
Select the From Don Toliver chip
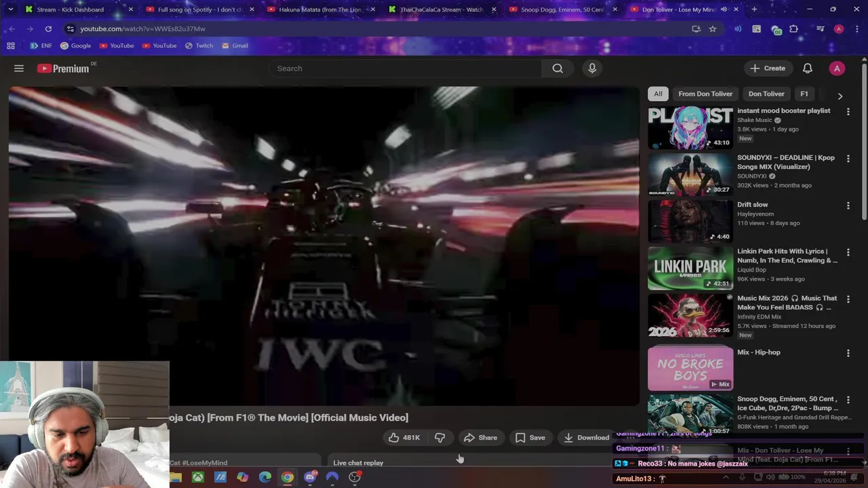pos(705,94)
